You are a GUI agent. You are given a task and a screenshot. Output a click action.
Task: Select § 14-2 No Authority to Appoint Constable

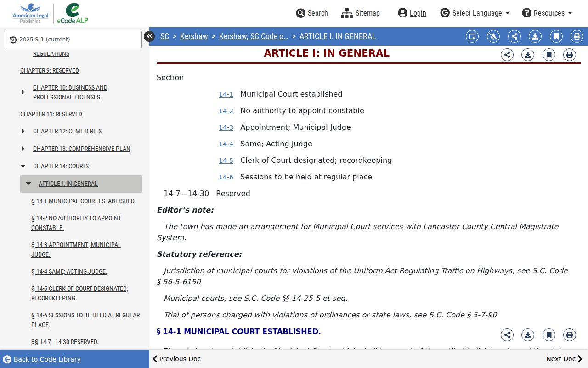[x=76, y=223]
